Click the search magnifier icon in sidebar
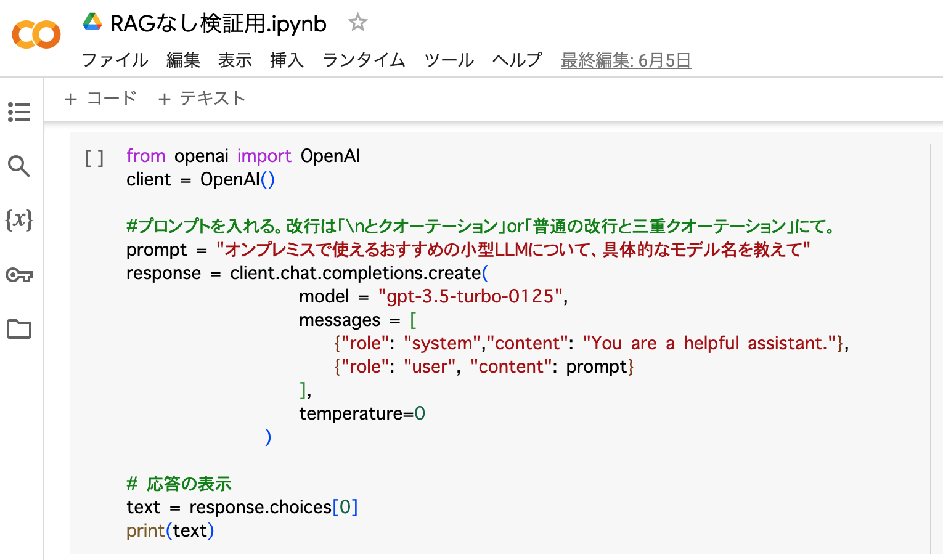 pyautogui.click(x=19, y=166)
